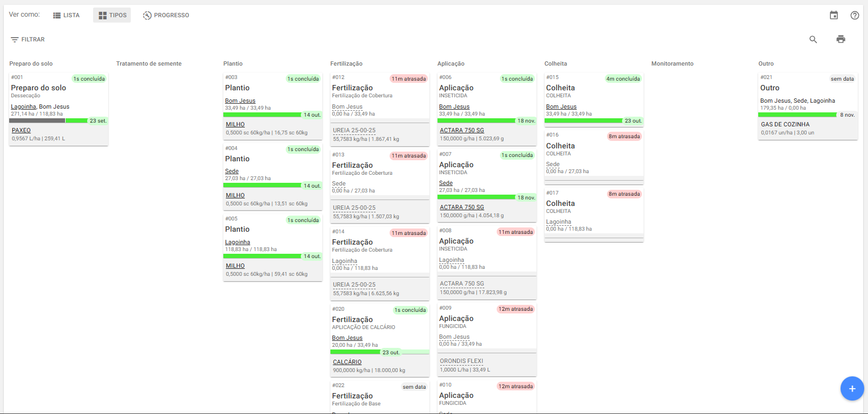Click the progress bar in Preparo do solo card
Image resolution: width=868 pixels, height=414 pixels.
pos(48,121)
